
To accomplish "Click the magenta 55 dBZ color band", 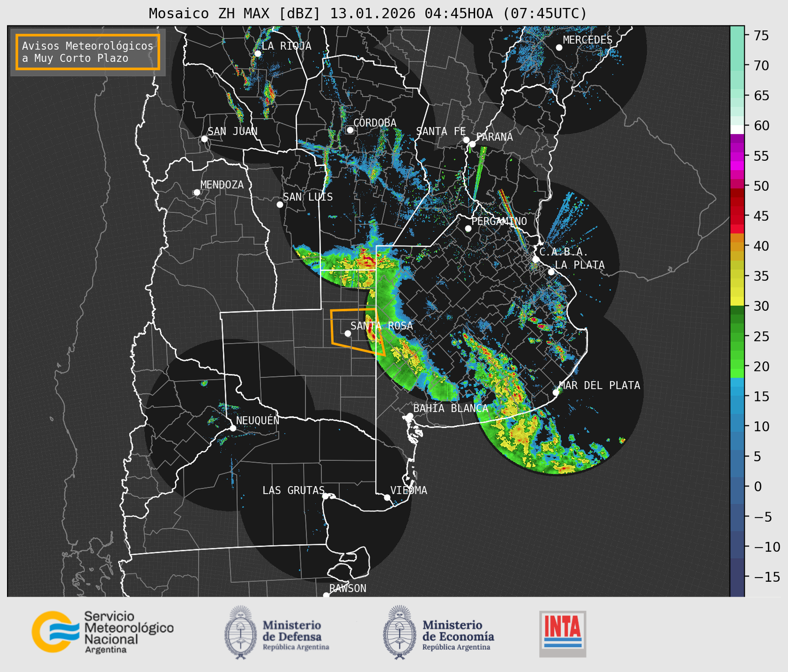I will [737, 156].
